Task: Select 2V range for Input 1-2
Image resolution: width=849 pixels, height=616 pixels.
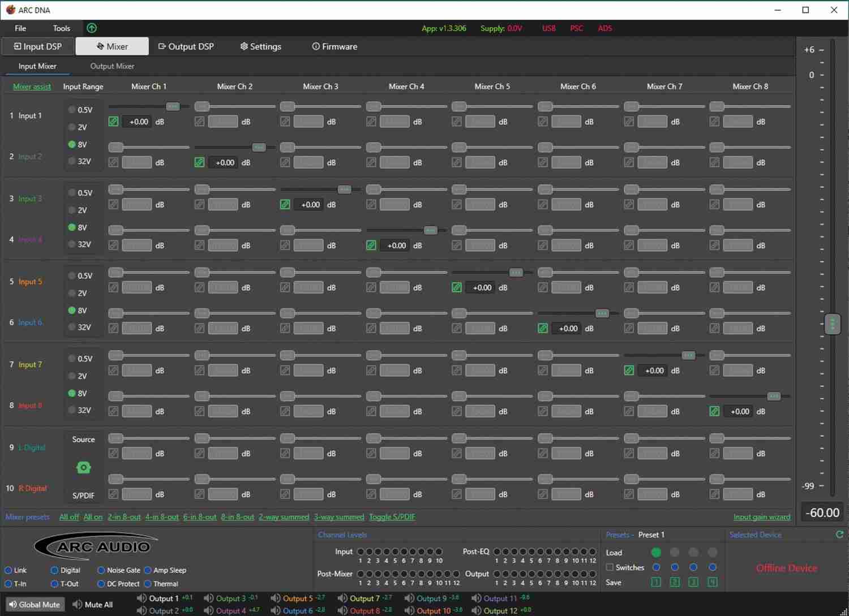Action: tap(72, 127)
